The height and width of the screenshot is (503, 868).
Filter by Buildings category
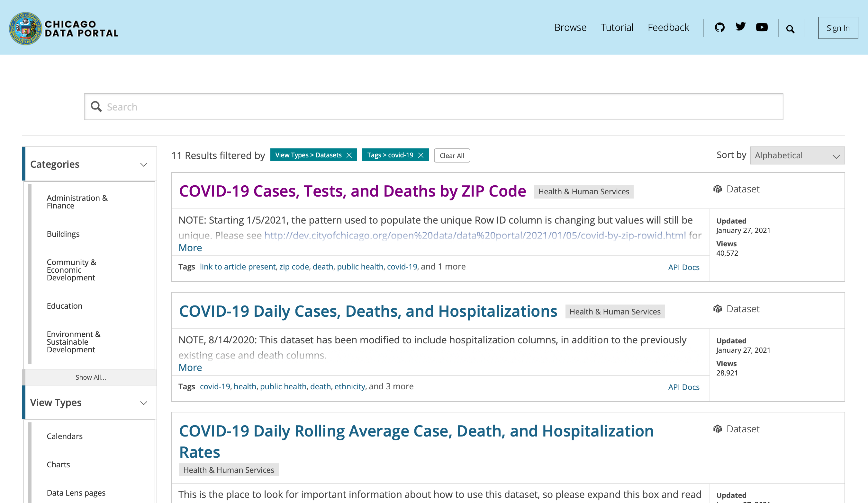click(x=63, y=234)
